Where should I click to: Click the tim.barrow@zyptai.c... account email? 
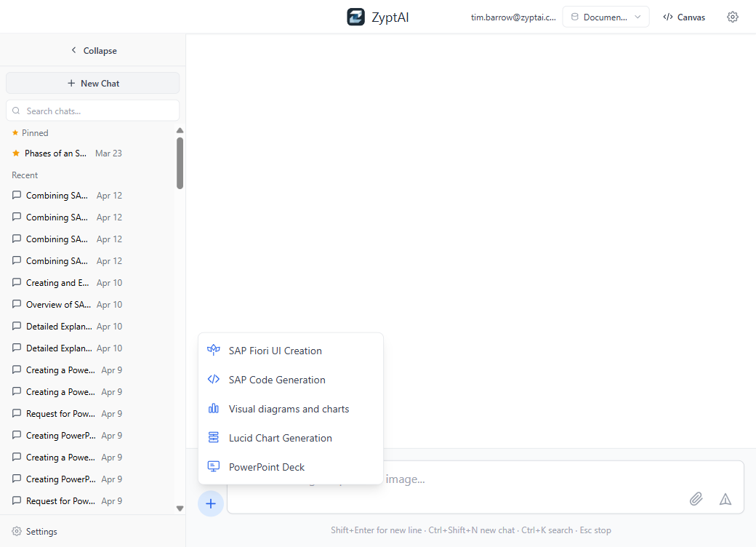click(513, 17)
